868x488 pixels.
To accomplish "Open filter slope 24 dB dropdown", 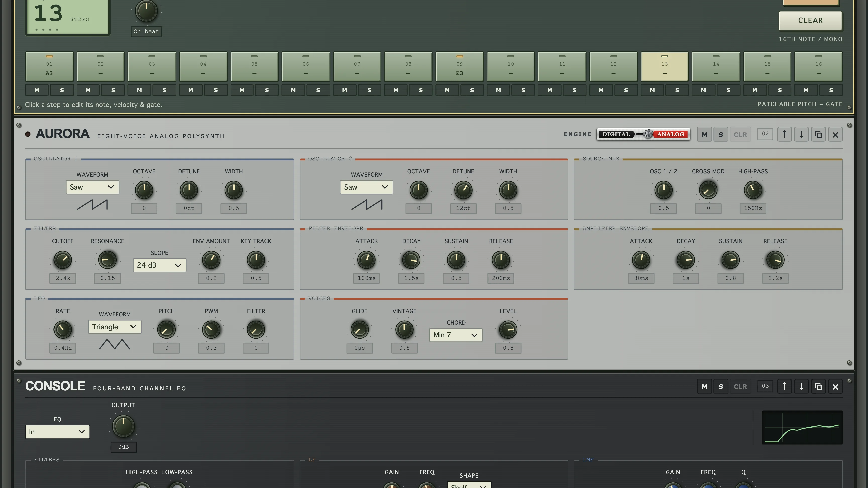I will click(159, 265).
